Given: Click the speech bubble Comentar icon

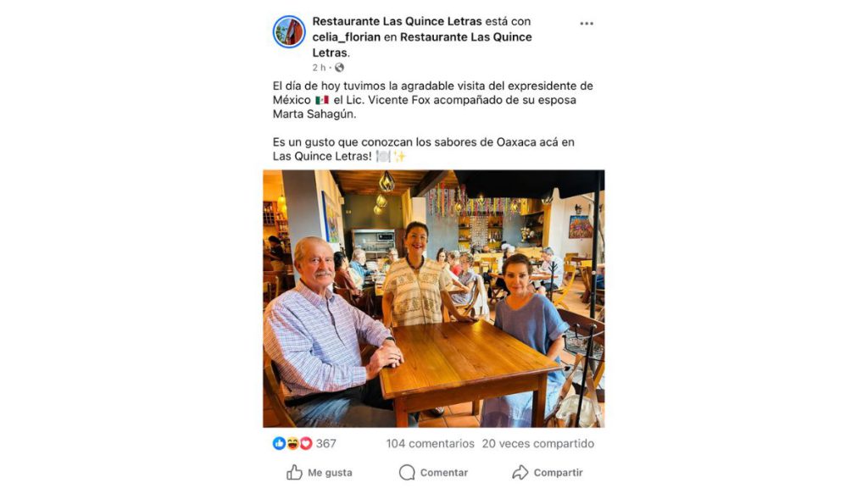Looking at the screenshot, I should pos(407,472).
